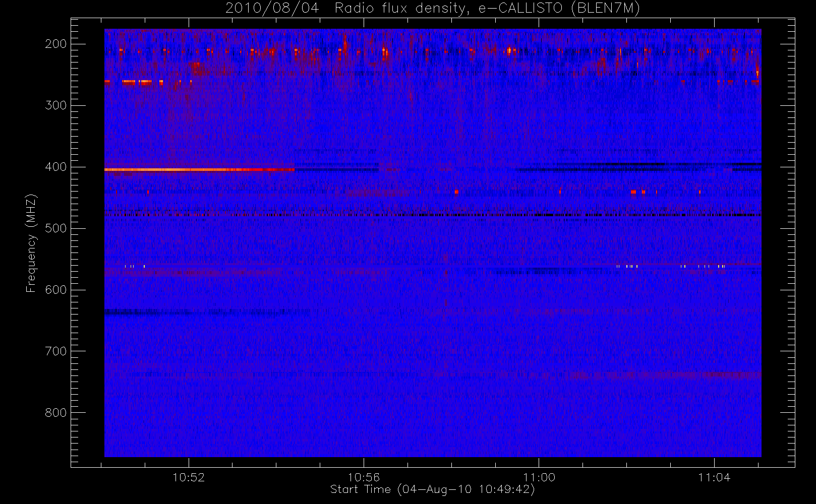
Task: Click the 'Start Time (04-Aug-10 10:49:42)' label
Action: coord(432,489)
